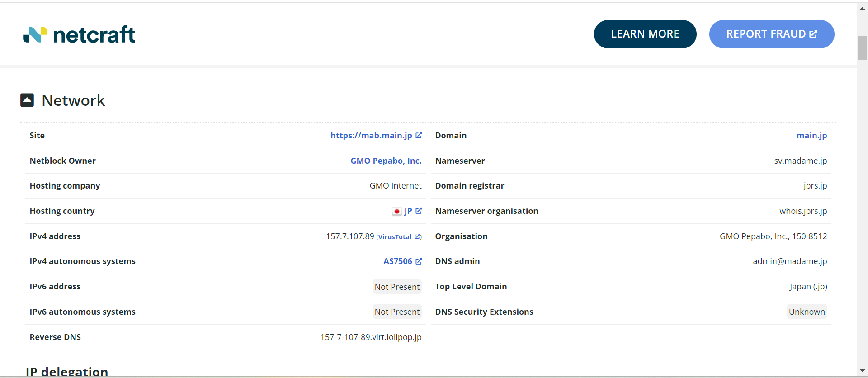Open the https://mab.main.jp site link
868x378 pixels.
click(x=371, y=135)
